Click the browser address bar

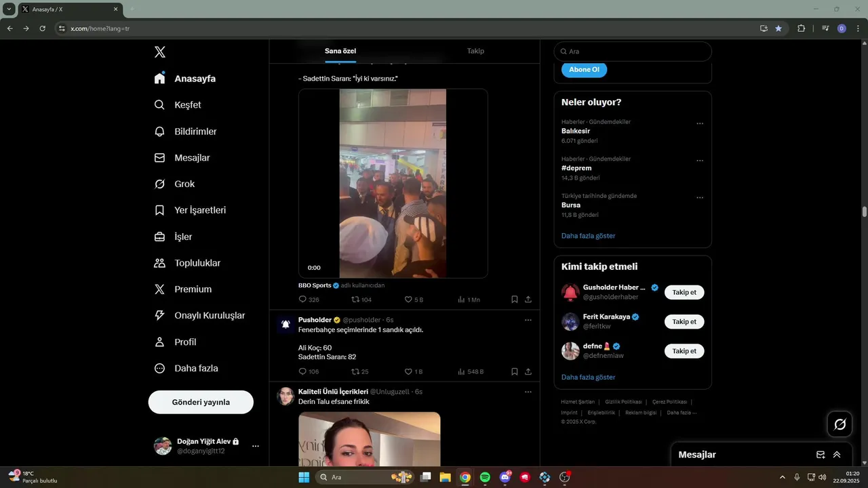[407, 28]
